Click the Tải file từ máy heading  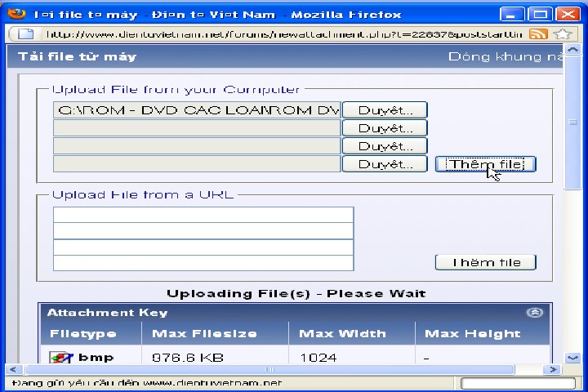point(78,56)
